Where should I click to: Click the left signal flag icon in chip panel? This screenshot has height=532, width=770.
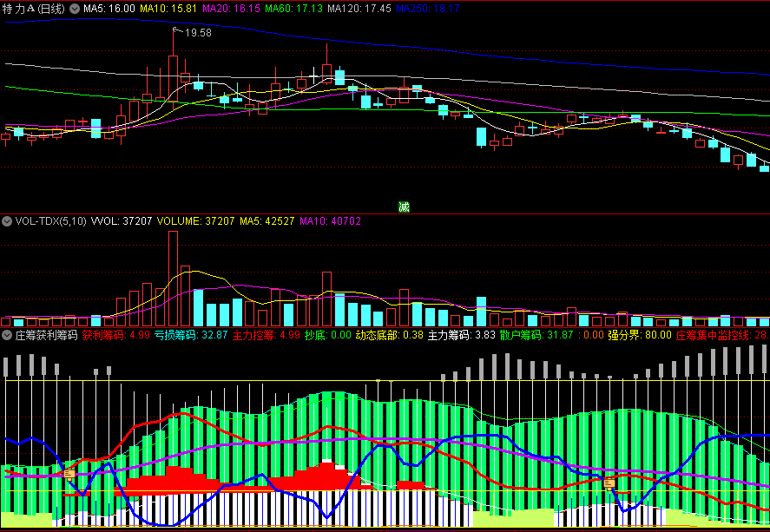tap(69, 474)
